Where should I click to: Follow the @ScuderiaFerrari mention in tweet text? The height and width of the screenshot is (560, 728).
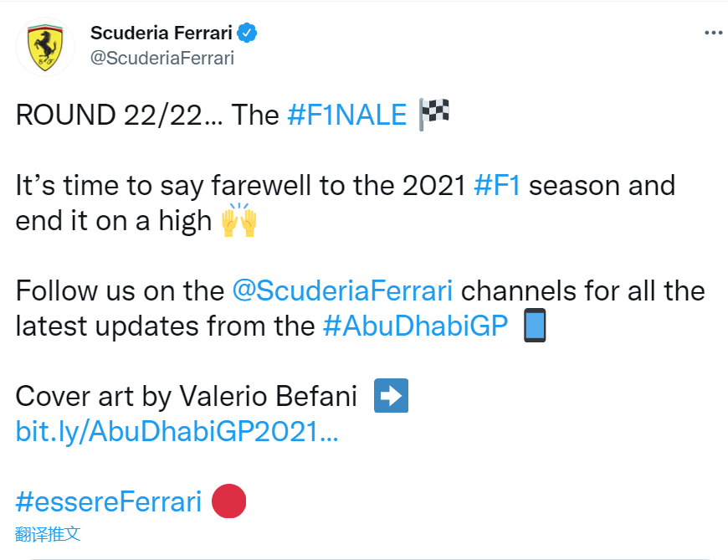(x=343, y=290)
